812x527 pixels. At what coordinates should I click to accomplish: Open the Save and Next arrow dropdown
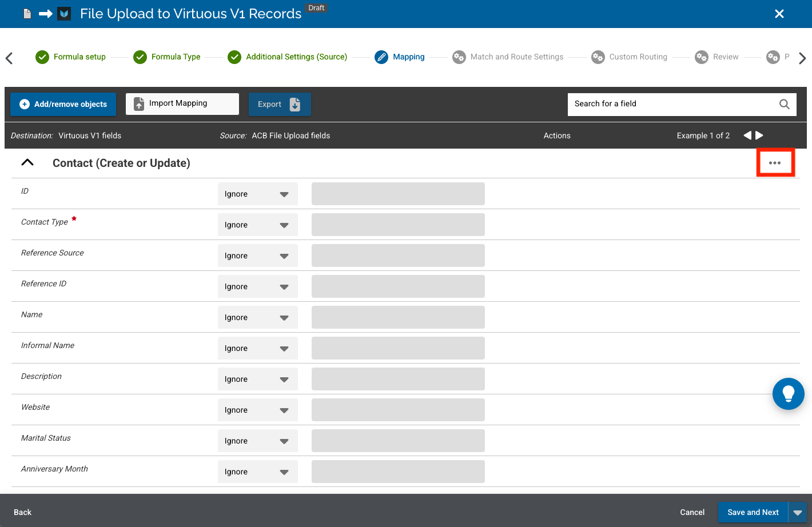click(798, 512)
